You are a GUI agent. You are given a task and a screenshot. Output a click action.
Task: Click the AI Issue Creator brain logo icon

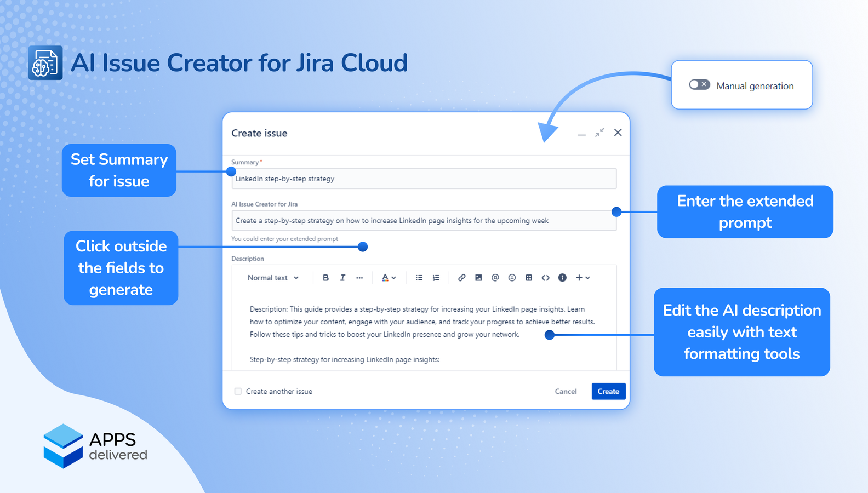[45, 63]
